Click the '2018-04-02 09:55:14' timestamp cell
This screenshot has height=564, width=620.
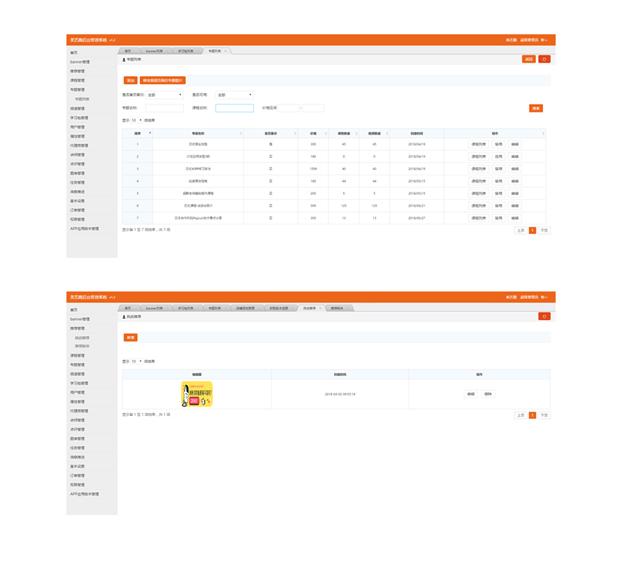point(340,394)
